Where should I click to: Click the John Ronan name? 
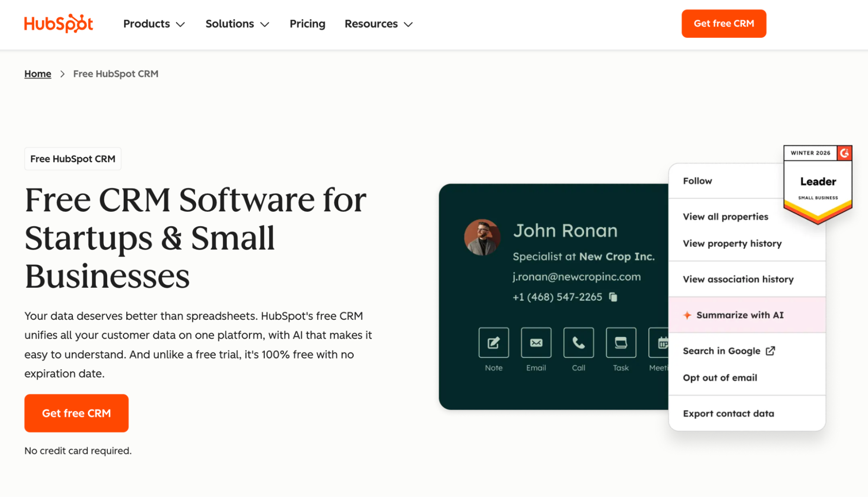coord(565,230)
